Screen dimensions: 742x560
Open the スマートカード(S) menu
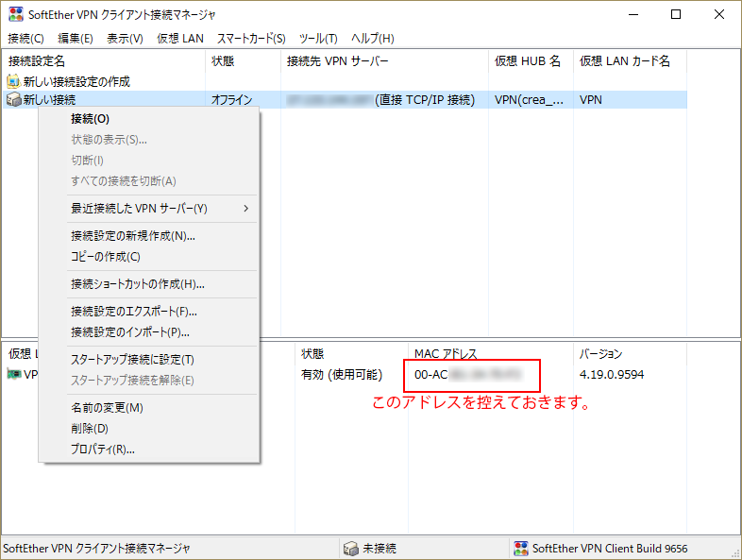point(251,39)
